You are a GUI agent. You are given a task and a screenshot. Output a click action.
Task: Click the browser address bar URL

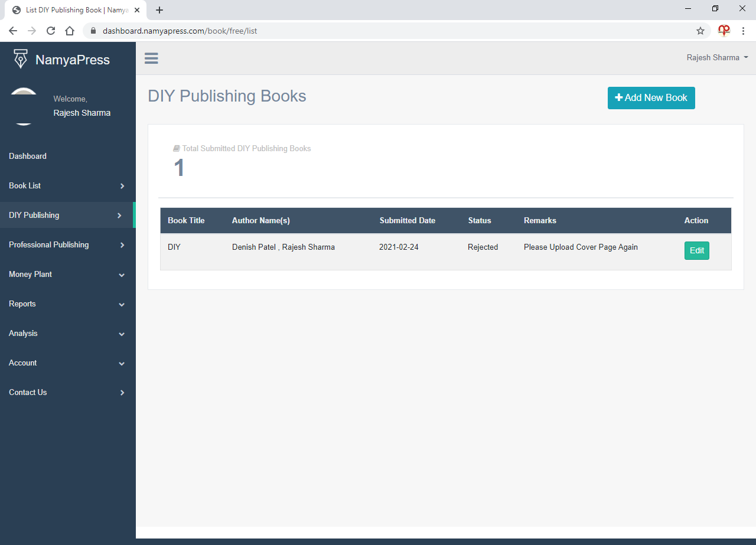[x=180, y=31]
